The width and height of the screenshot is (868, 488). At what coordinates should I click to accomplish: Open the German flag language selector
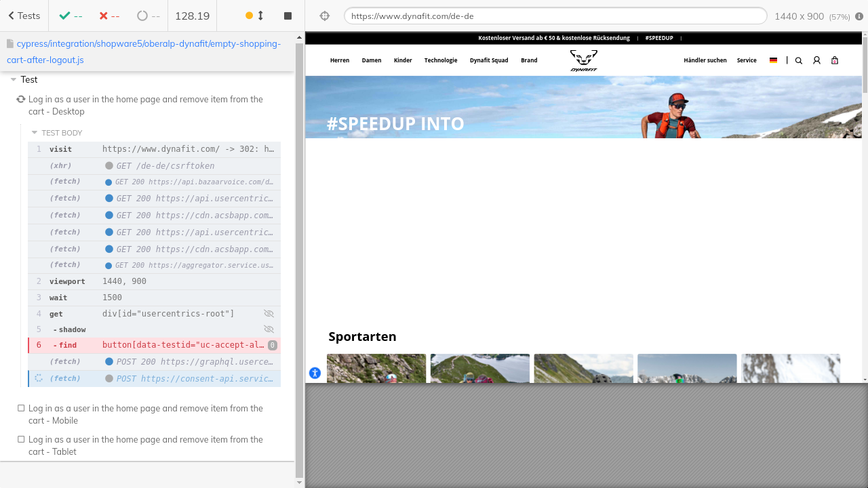773,60
